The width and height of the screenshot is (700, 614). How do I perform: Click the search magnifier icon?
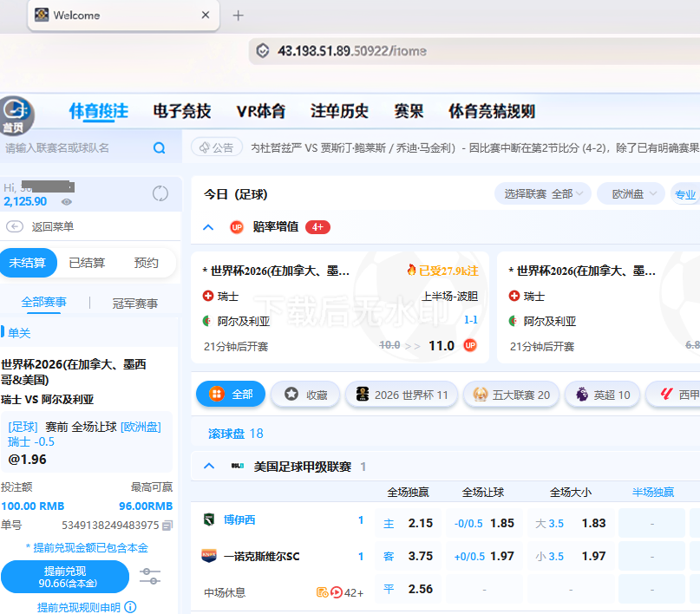(160, 147)
